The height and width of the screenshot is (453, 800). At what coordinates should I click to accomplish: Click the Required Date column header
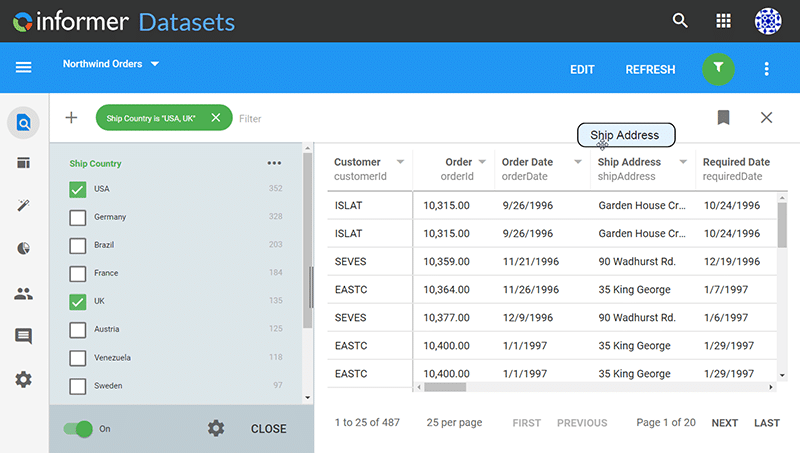coord(736,168)
